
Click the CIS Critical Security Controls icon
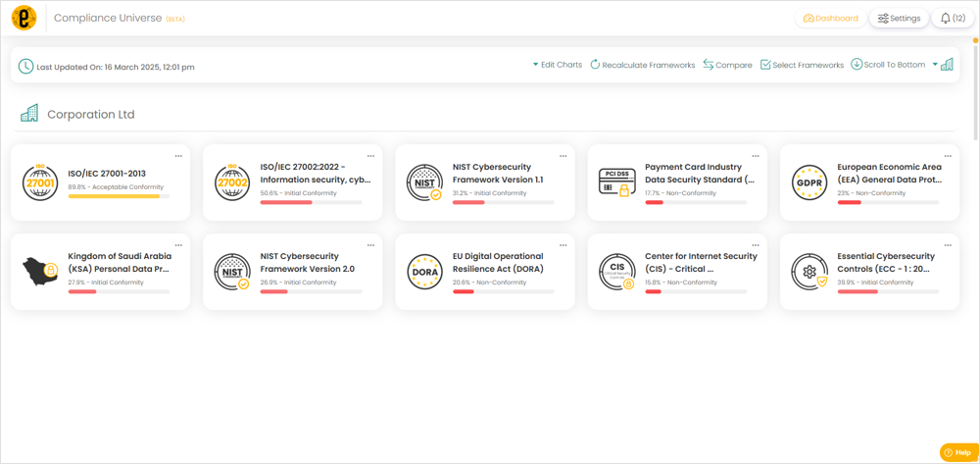tap(617, 272)
